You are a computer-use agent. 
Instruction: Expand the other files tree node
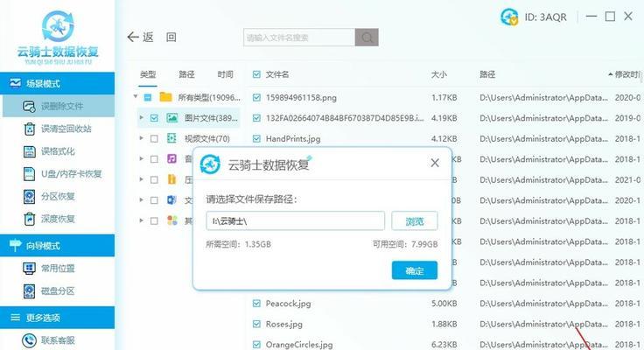pyautogui.click(x=141, y=220)
